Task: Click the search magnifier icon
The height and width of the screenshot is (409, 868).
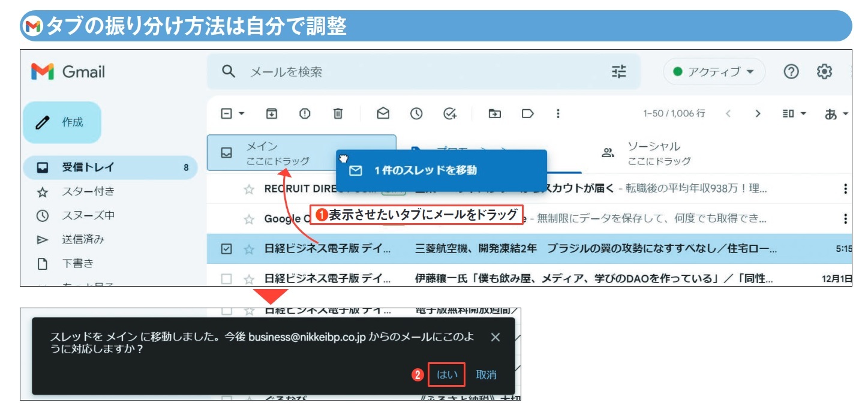Action: point(228,71)
